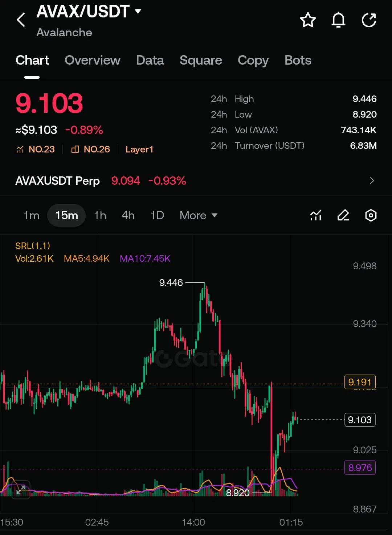Tap the 24h High value 9.446
The width and height of the screenshot is (392, 535).
(x=364, y=99)
